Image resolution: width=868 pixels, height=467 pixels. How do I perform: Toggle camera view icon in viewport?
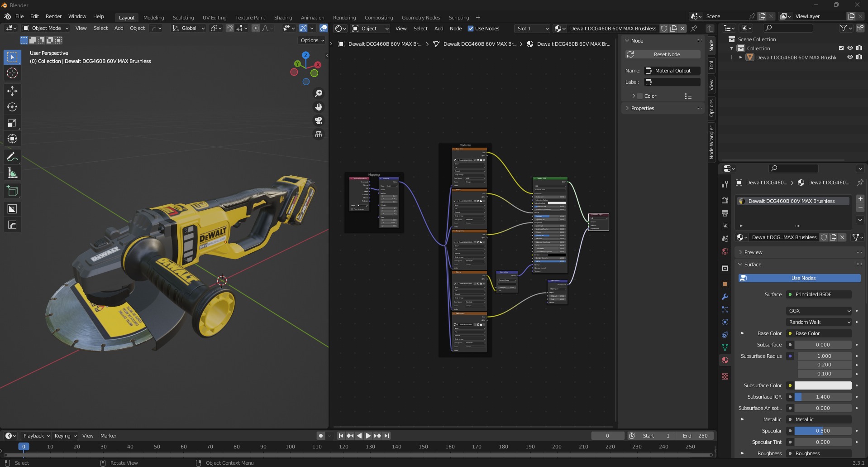click(319, 120)
